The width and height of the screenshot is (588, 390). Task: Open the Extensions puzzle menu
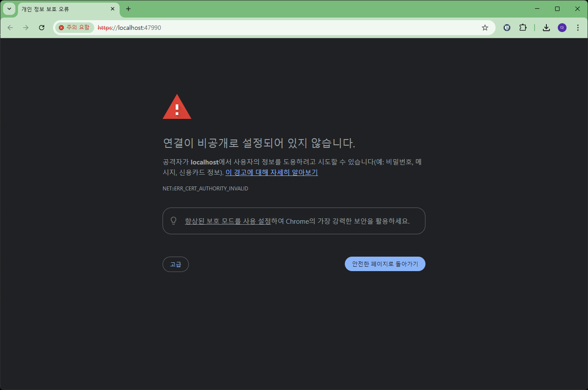pyautogui.click(x=523, y=28)
